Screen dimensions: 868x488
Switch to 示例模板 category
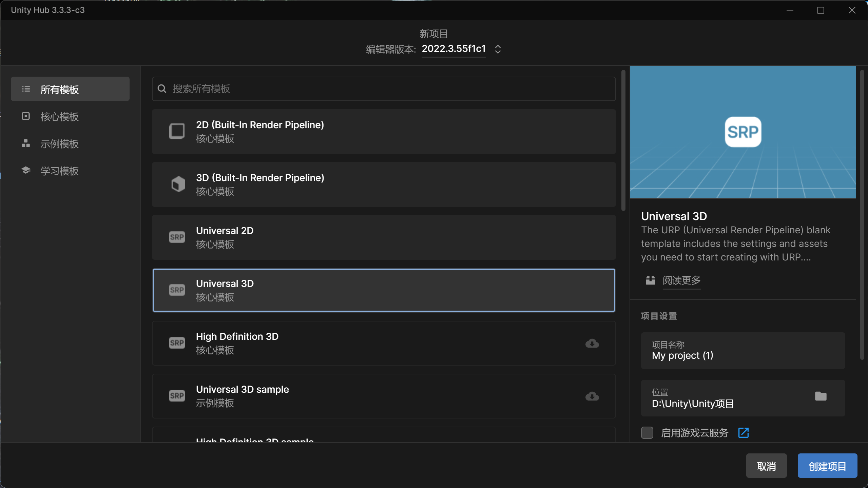click(59, 144)
